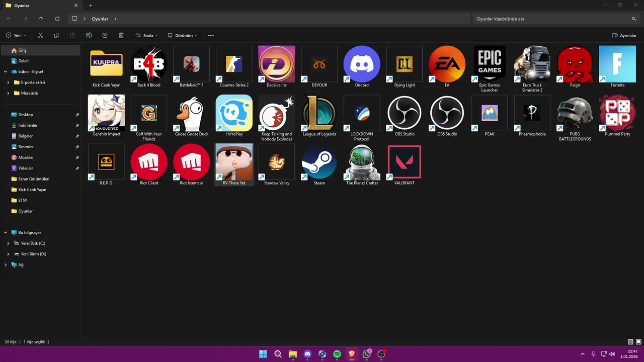Select Keep Talking and Nobody Explodes
This screenshot has width=644, height=362.
pos(277,113)
